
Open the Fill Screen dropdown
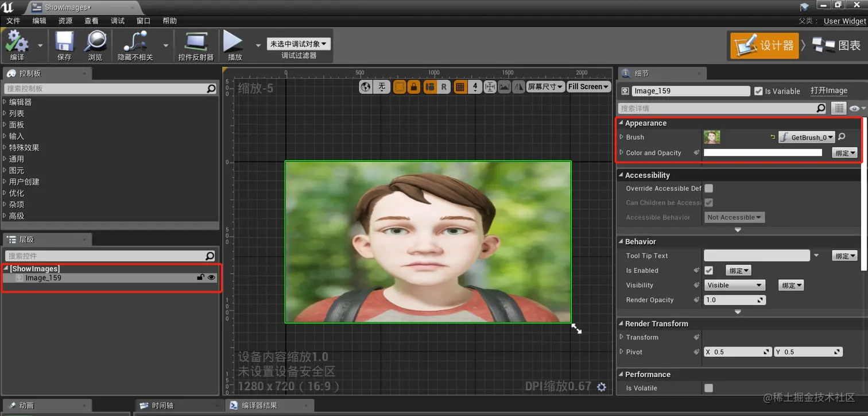(588, 87)
